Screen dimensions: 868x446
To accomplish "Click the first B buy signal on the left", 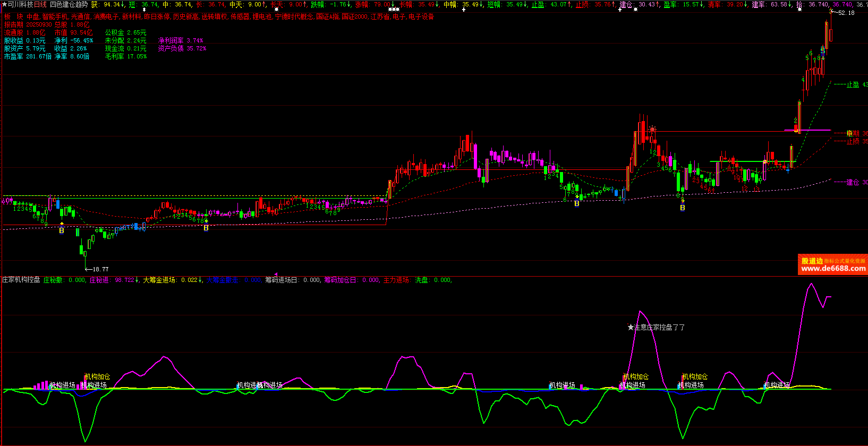I will (x=62, y=230).
